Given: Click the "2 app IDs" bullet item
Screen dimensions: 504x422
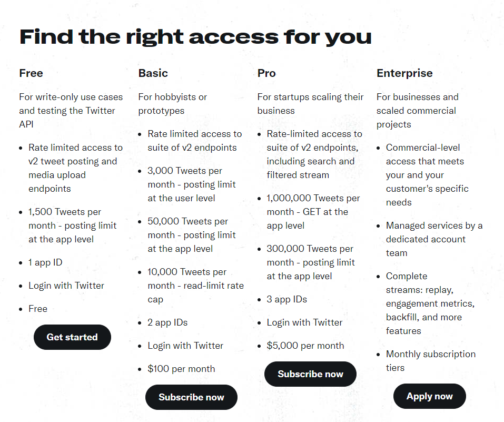Looking at the screenshot, I should tap(167, 322).
